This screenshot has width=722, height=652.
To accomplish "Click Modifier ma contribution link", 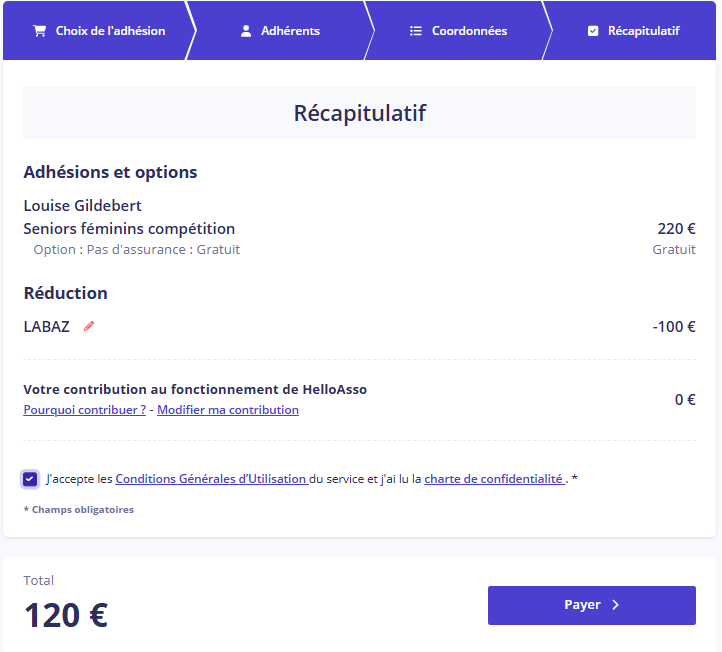I will [x=228, y=410].
